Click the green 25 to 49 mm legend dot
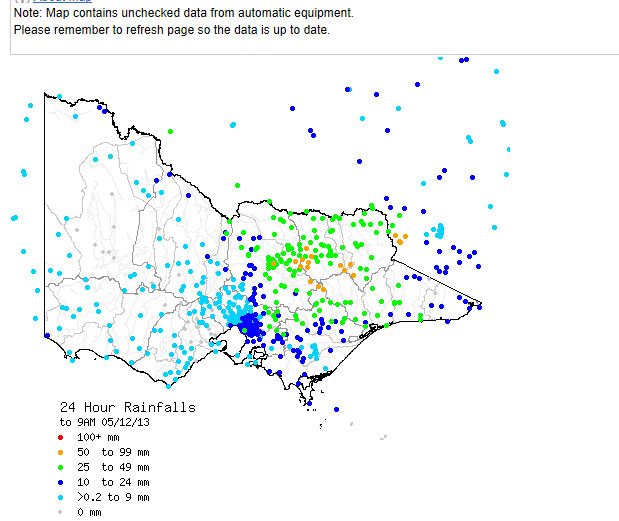Image resolution: width=619 pixels, height=521 pixels. pos(60,467)
